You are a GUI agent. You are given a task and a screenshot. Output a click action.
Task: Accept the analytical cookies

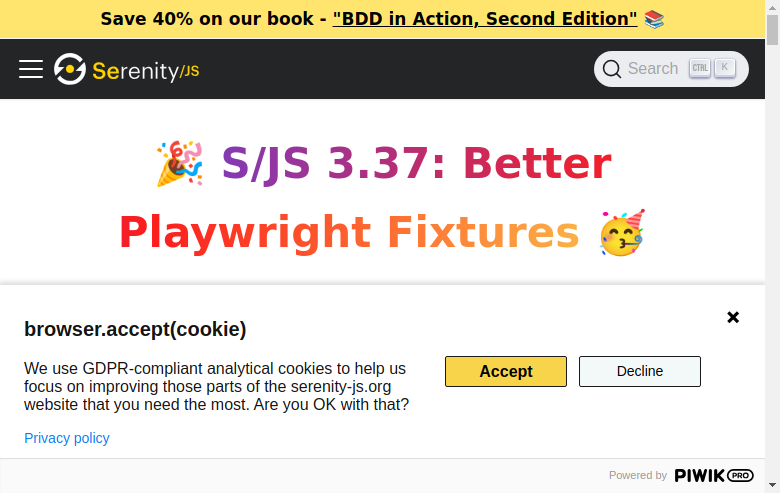505,371
